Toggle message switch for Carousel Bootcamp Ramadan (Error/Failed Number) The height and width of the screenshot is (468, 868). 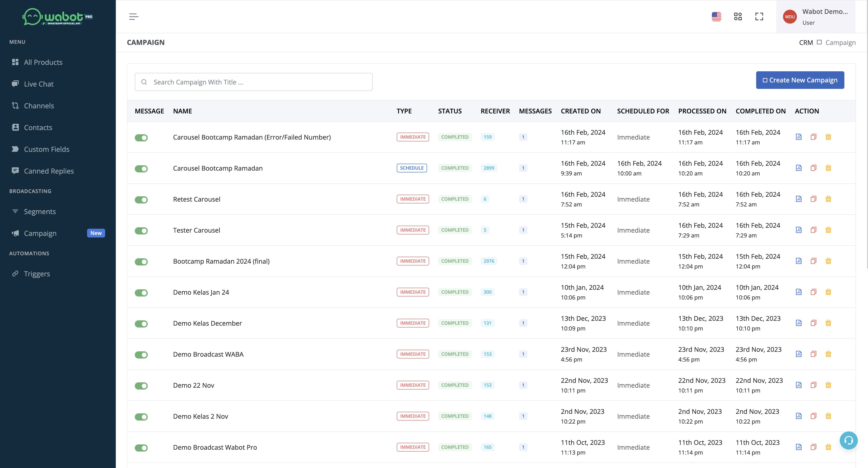141,137
